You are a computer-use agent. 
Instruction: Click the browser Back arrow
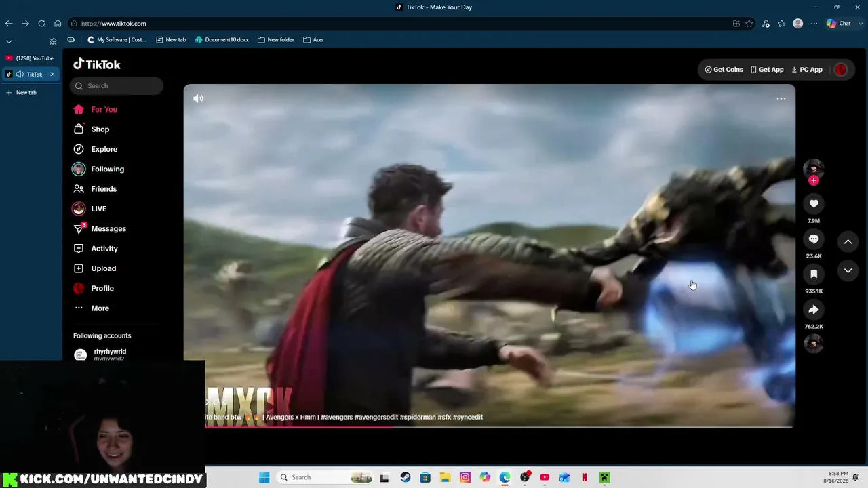(x=9, y=24)
